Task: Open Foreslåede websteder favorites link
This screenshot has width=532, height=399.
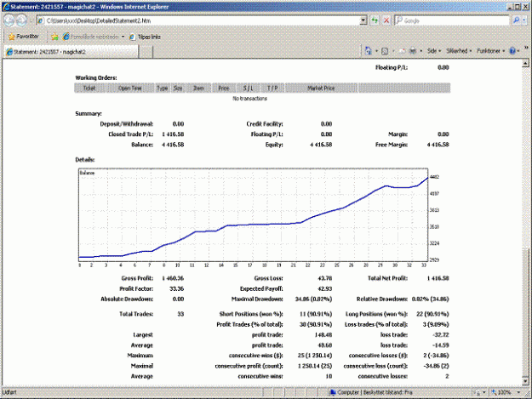Action: [x=90, y=37]
